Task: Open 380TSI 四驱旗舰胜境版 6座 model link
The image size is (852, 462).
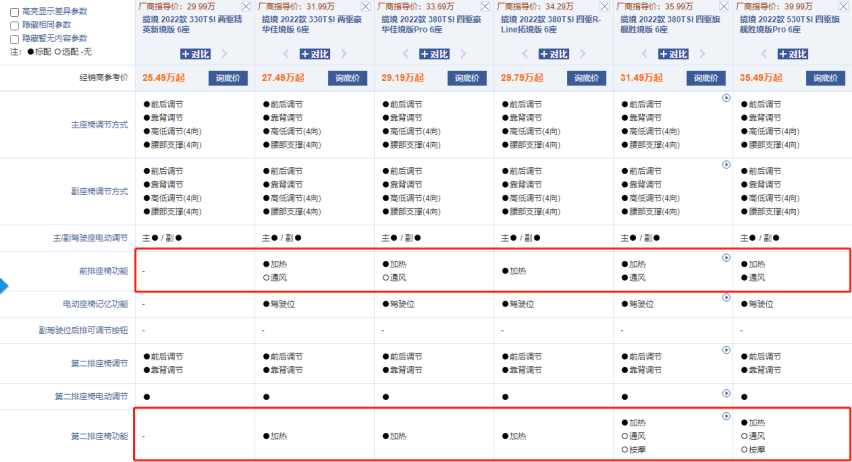Action: pyautogui.click(x=671, y=24)
